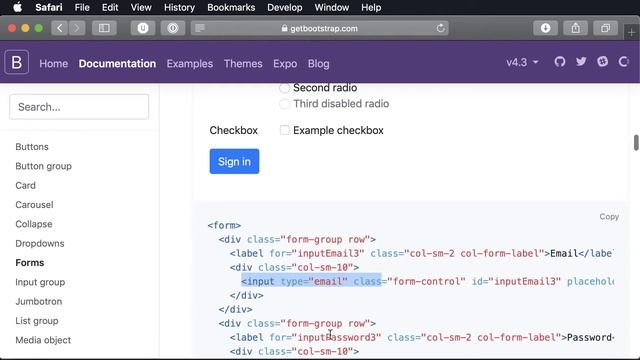Open the Examples nav link

[190, 64]
